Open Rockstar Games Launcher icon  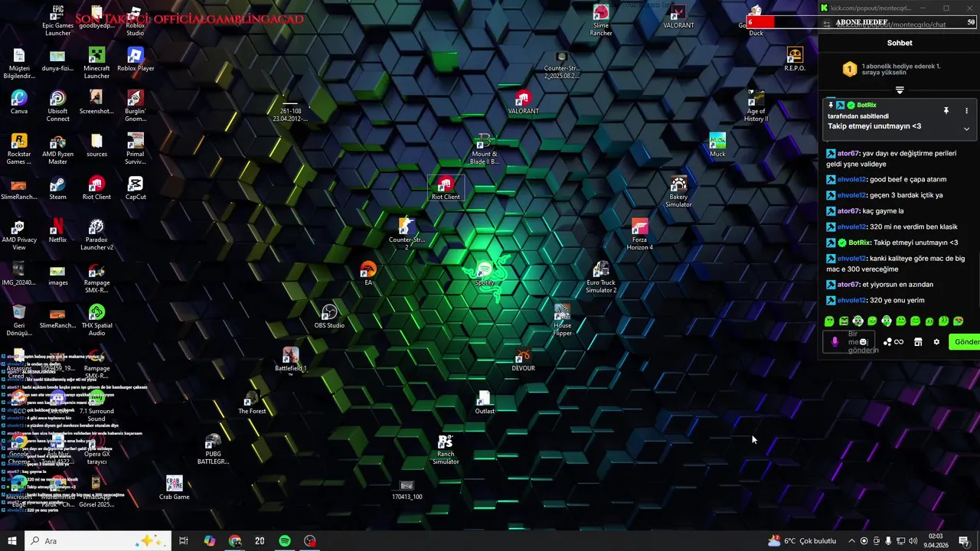tap(19, 149)
